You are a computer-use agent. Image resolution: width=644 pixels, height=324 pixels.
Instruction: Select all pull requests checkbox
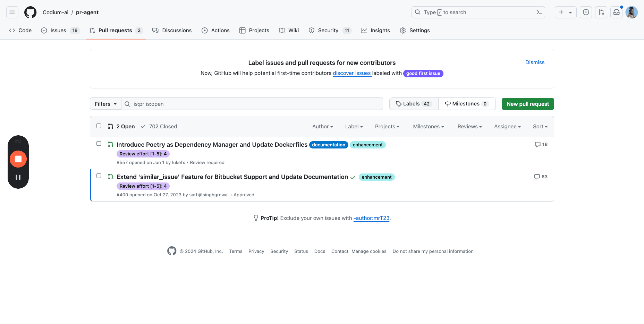[x=99, y=126]
